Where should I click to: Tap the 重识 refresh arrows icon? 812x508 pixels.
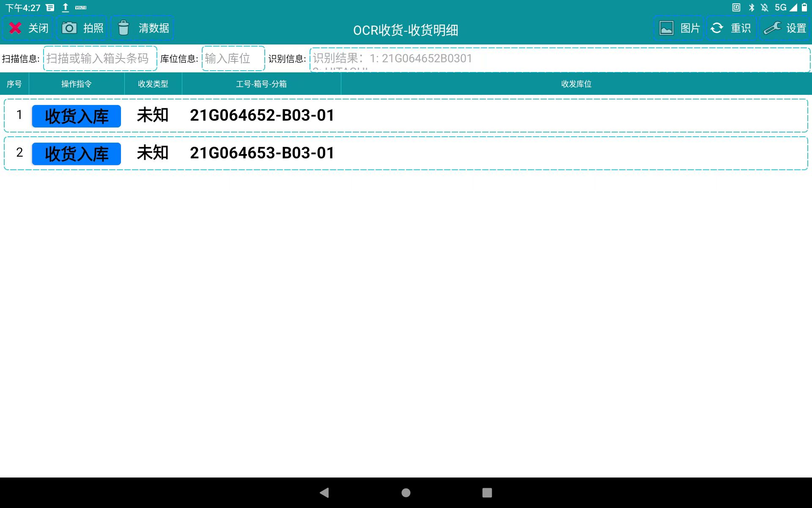[717, 28]
